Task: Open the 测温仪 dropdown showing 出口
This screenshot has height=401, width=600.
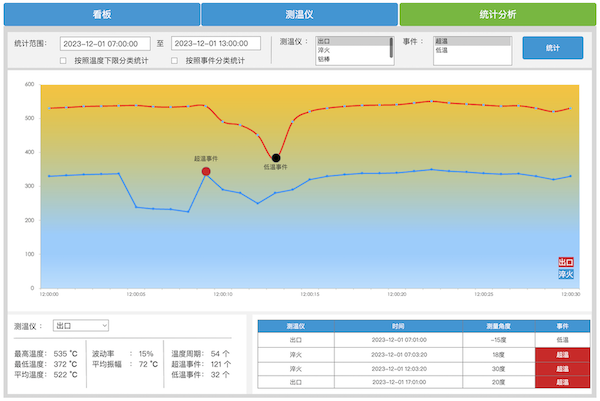Action: click(80, 325)
